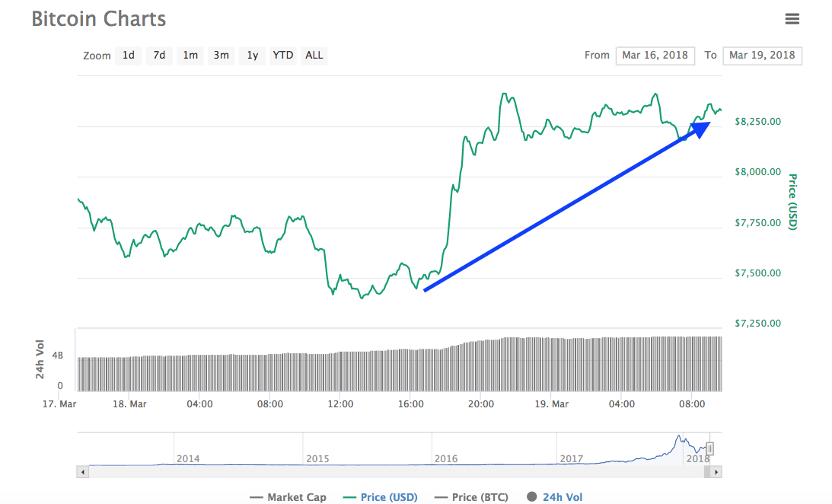Click the navigator right range handle
The height and width of the screenshot is (504, 832).
pyautogui.click(x=710, y=449)
